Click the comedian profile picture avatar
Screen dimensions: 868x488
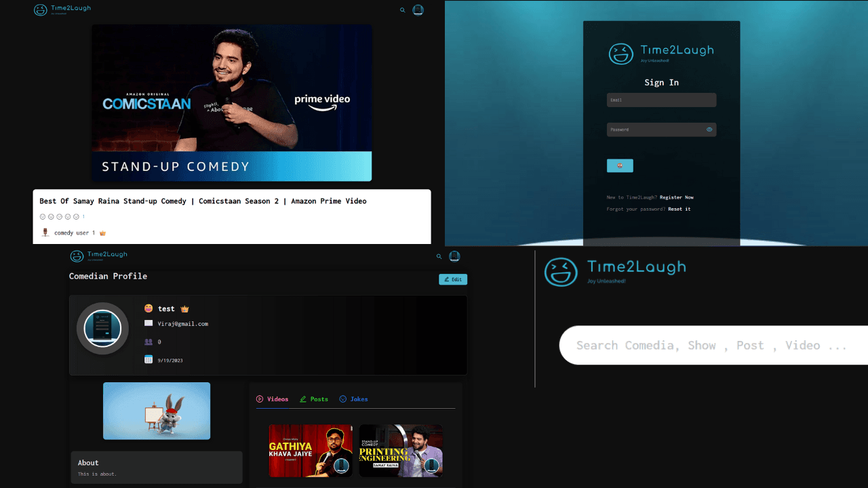point(102,329)
